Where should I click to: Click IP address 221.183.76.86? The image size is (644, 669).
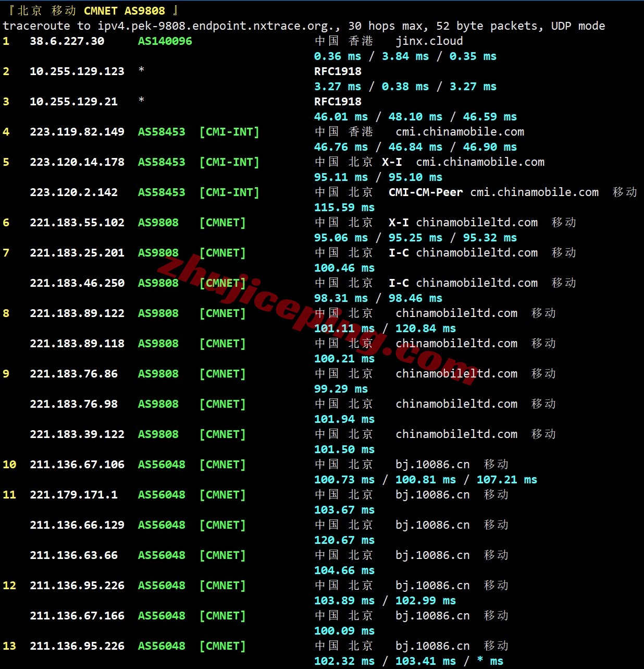[73, 374]
